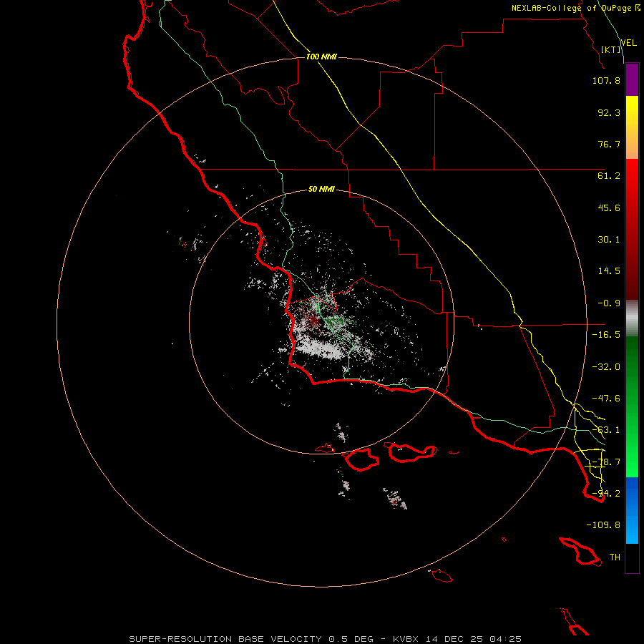Click the -32.0 scale value
Screen dimensions: 644x644
606,367
